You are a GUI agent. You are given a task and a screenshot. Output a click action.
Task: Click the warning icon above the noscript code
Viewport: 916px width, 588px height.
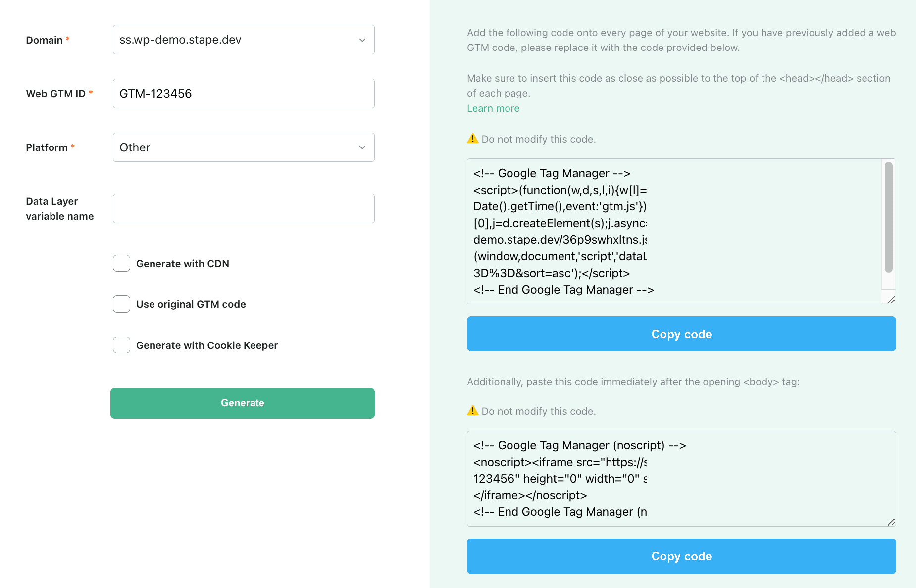[473, 411]
